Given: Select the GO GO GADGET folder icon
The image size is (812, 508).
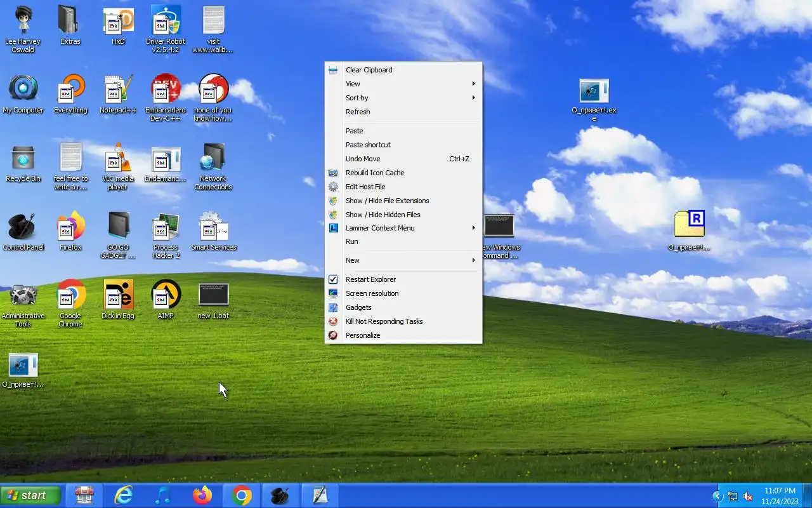Looking at the screenshot, I should (x=118, y=234).
